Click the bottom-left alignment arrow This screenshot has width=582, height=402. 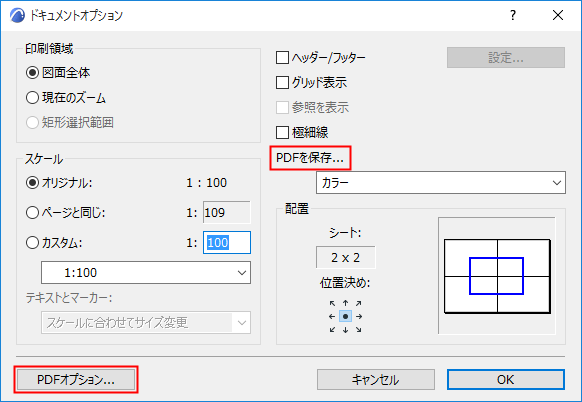pyautogui.click(x=332, y=330)
